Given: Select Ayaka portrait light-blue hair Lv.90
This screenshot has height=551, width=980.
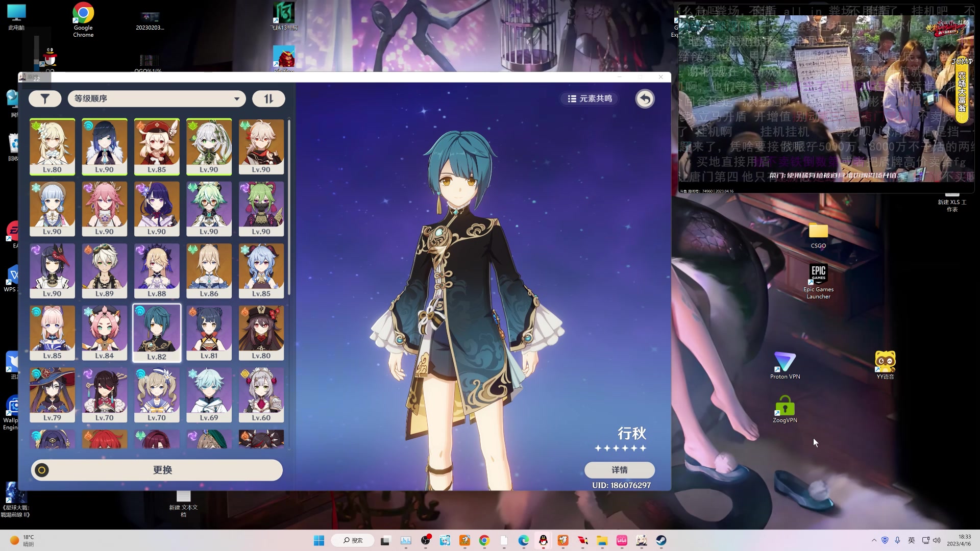Looking at the screenshot, I should point(52,209).
